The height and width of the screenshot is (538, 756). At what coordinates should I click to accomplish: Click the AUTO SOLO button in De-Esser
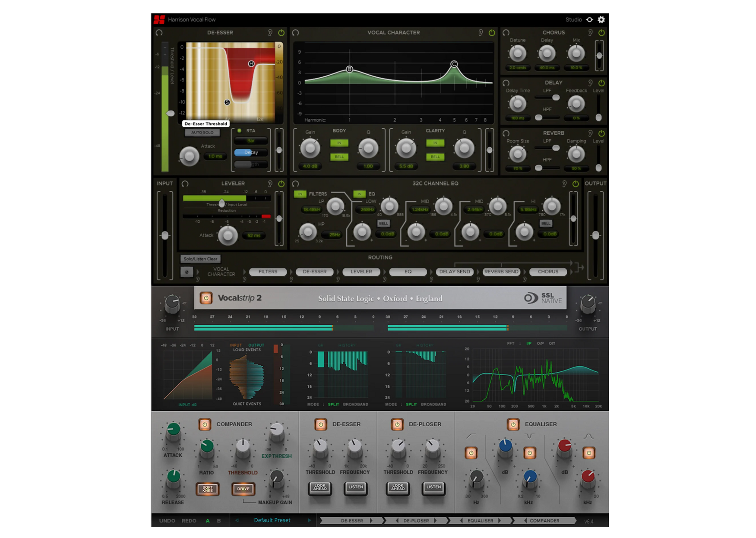coord(202,133)
